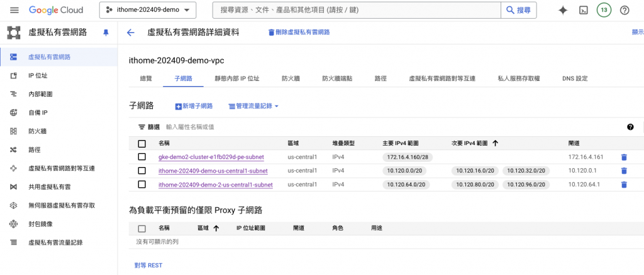Click 刪除虛擬私有雲網路 button
The width and height of the screenshot is (644, 275).
[299, 33]
